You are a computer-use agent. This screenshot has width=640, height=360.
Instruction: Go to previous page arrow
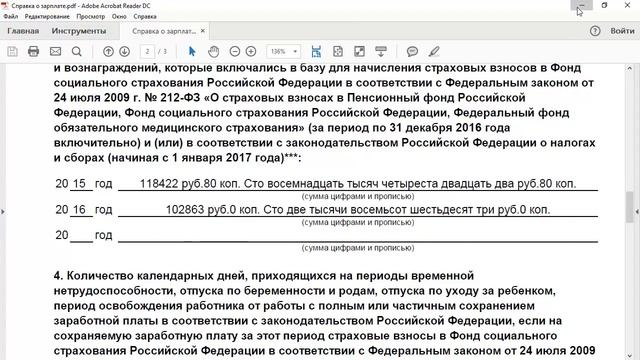tap(108, 51)
